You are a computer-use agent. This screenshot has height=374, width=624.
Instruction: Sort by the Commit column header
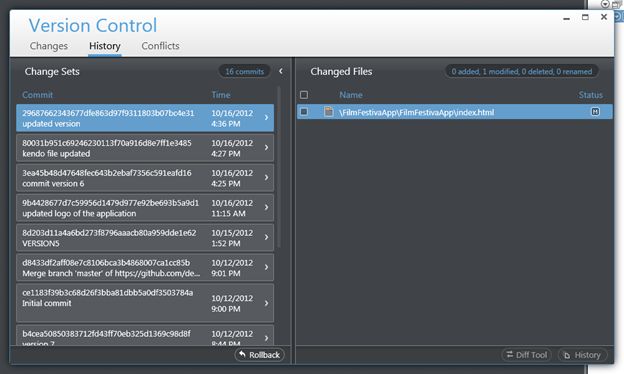[x=37, y=95]
